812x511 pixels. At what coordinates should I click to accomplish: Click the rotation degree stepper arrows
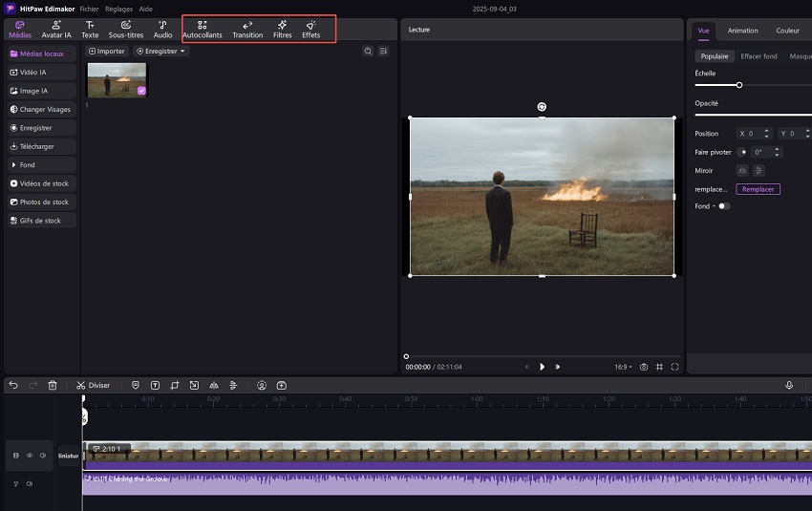[x=777, y=152]
